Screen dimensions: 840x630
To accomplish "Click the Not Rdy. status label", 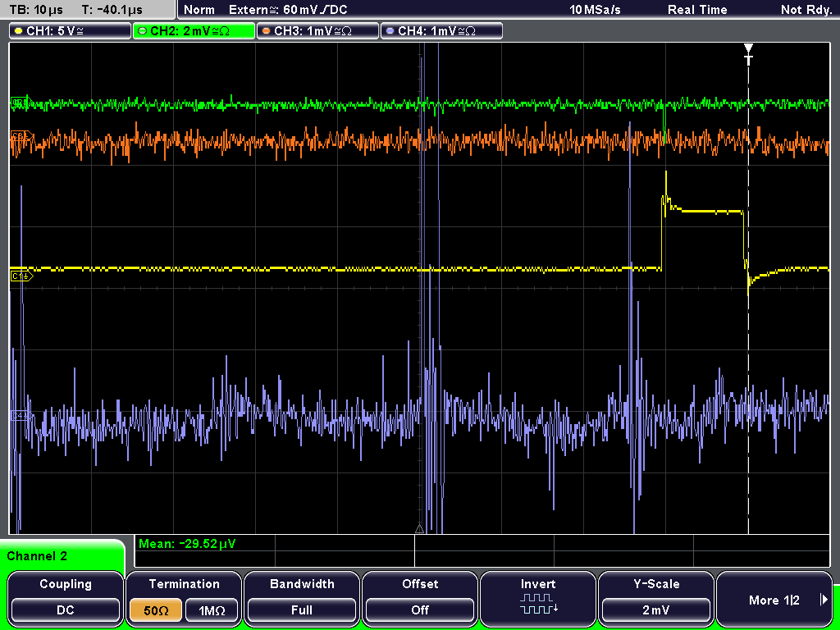I will 806,10.
